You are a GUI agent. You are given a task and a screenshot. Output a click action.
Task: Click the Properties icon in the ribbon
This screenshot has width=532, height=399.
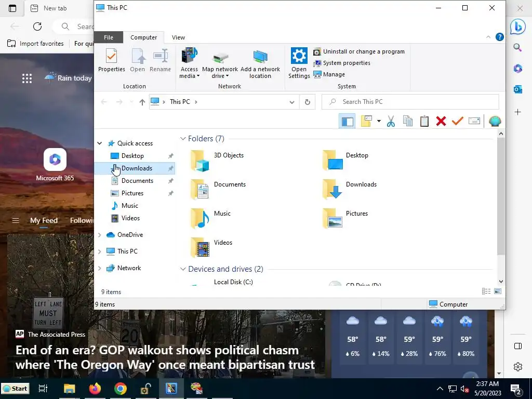pos(111,60)
